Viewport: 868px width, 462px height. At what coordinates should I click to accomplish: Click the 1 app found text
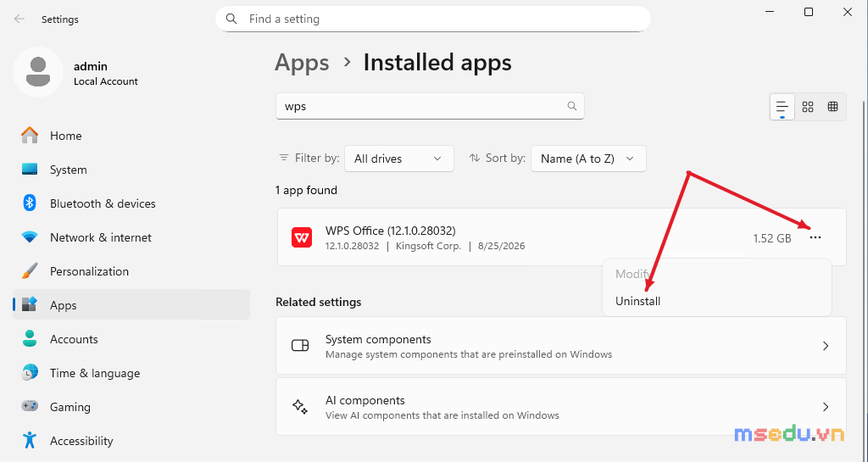coord(306,191)
